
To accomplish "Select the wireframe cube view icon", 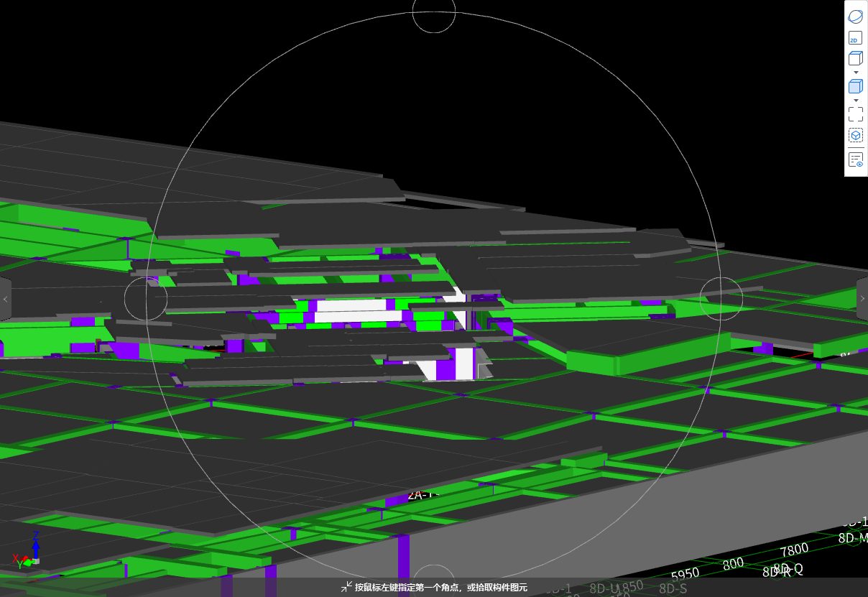I will 855,59.
